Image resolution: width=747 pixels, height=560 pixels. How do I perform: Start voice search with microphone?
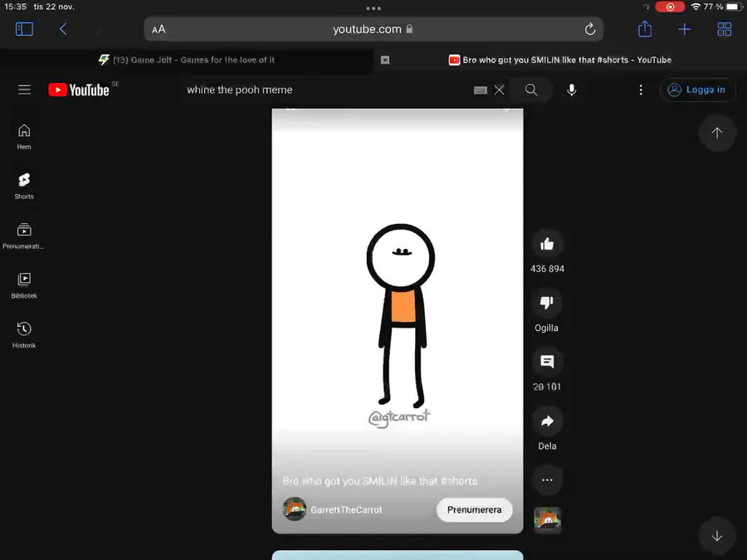pyautogui.click(x=572, y=90)
